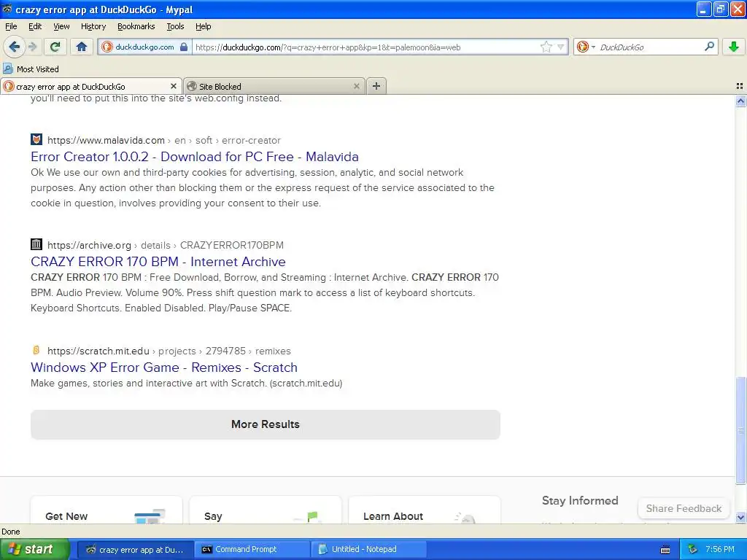Switch to Command Prompt in taskbar

coord(252,549)
